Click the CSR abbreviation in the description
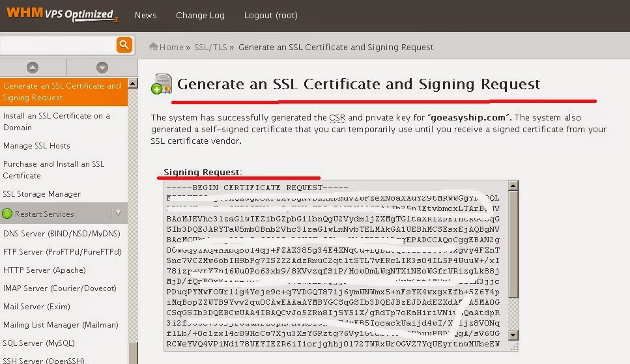The height and width of the screenshot is (364, 630). 337,118
